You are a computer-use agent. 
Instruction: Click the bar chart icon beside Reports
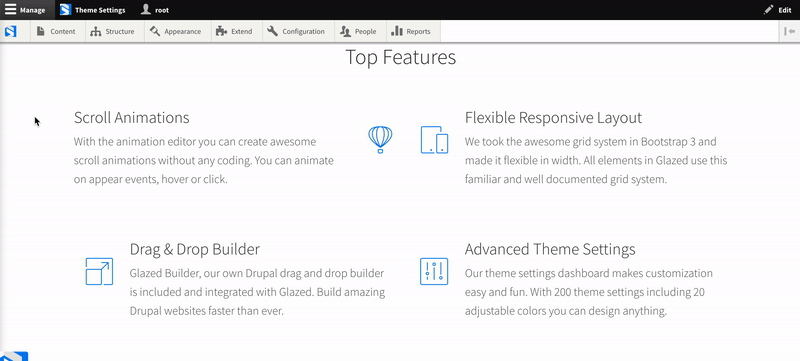(x=396, y=31)
